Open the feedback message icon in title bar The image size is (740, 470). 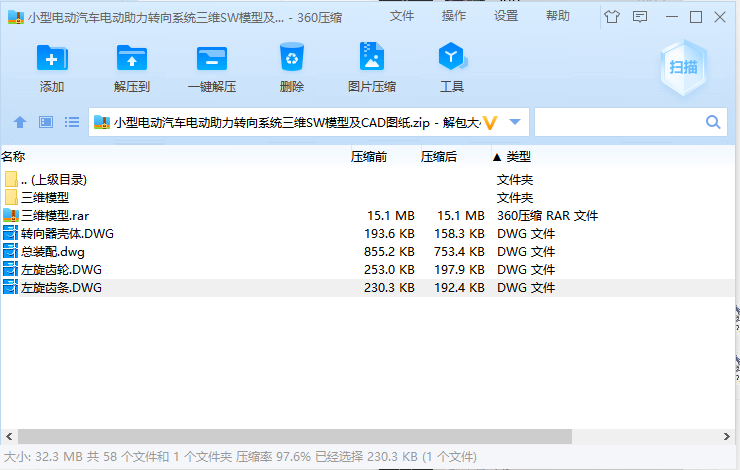[x=640, y=17]
